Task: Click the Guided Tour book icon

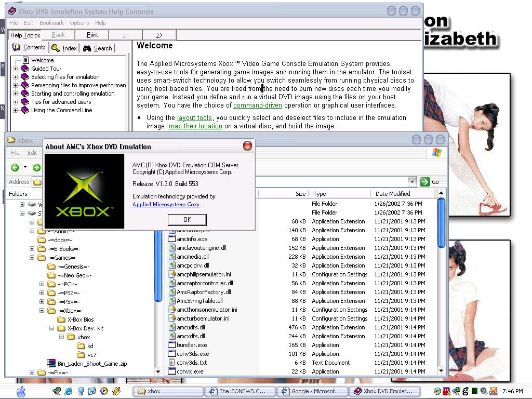Action: (x=25, y=69)
